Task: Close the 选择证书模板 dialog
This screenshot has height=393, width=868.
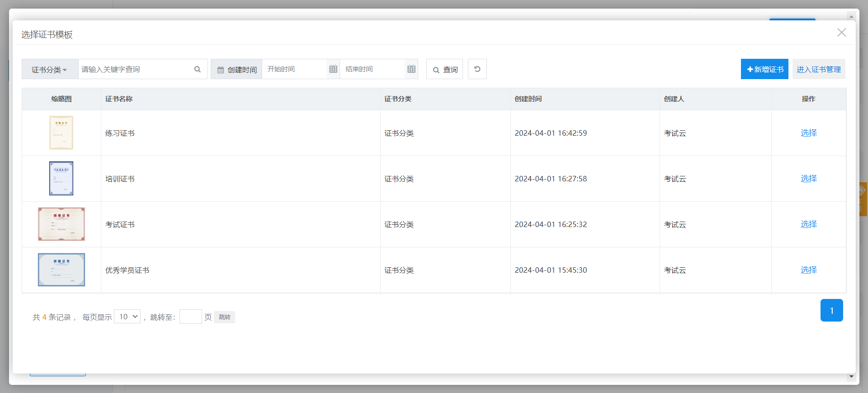Action: [841, 33]
